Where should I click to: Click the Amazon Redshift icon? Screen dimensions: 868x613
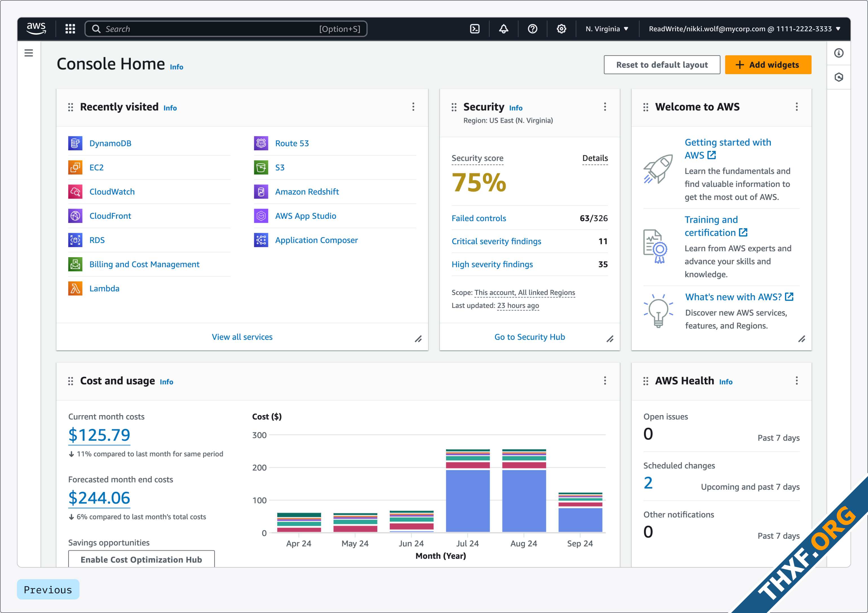[x=261, y=192]
